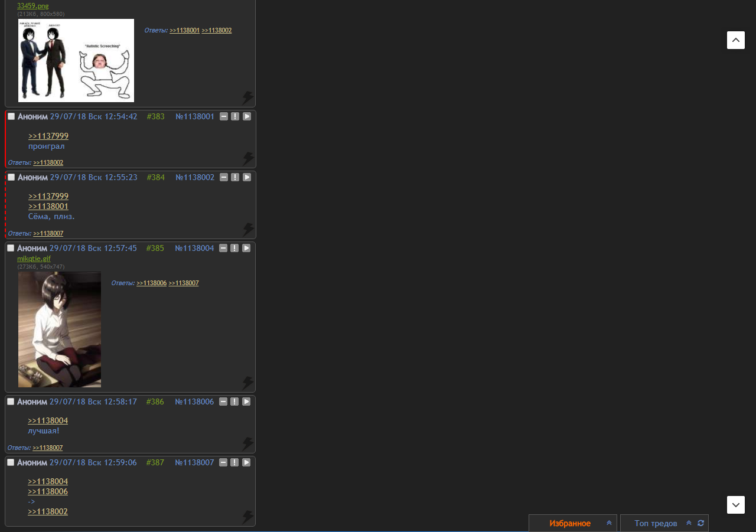Image resolution: width=756 pixels, height=532 pixels.
Task: Report post №1138007 using the exclamation icon
Action: [x=234, y=462]
